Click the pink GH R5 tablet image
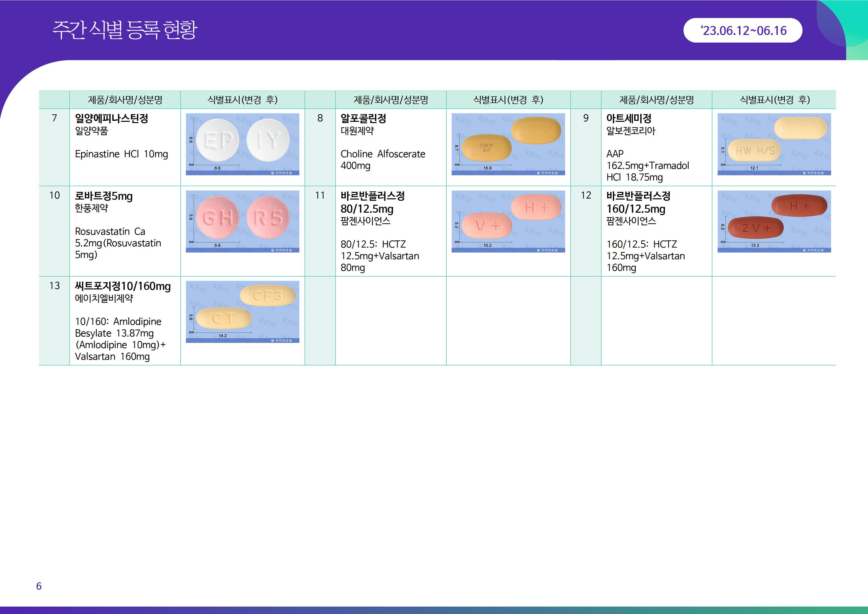Screen dimensions: 868x614 (242, 221)
